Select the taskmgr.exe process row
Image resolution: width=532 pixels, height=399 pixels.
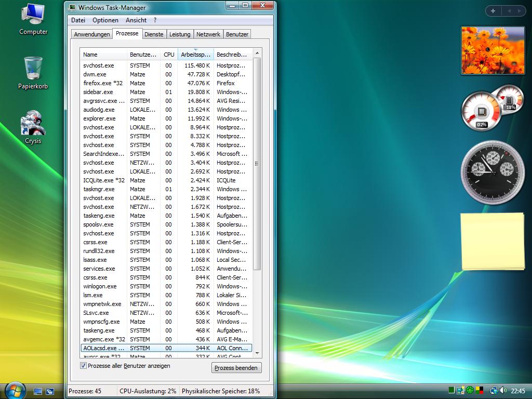tap(166, 189)
